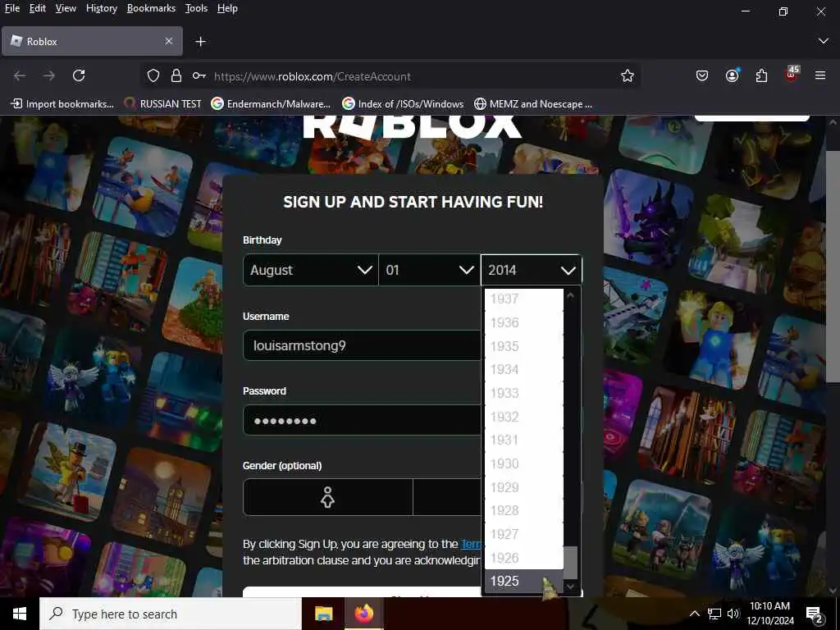This screenshot has width=840, height=630.
Task: Open File Explorer from the taskbar
Action: (x=323, y=614)
